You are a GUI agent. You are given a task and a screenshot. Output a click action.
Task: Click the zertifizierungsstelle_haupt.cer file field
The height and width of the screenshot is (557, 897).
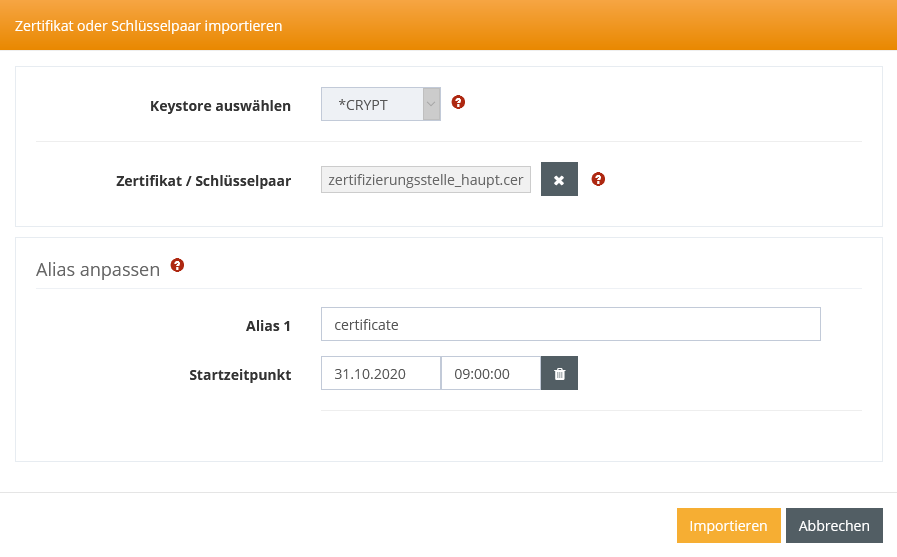point(425,180)
